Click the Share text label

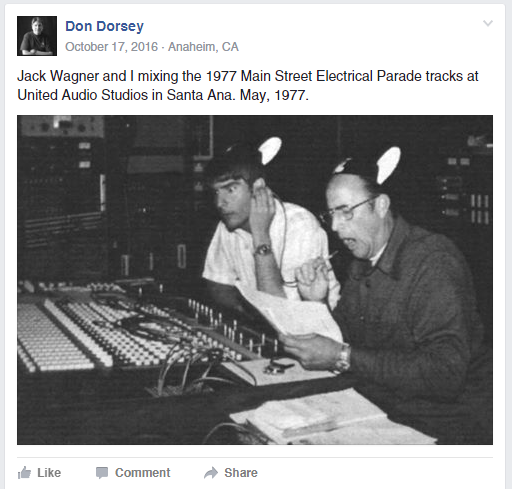pyautogui.click(x=241, y=473)
